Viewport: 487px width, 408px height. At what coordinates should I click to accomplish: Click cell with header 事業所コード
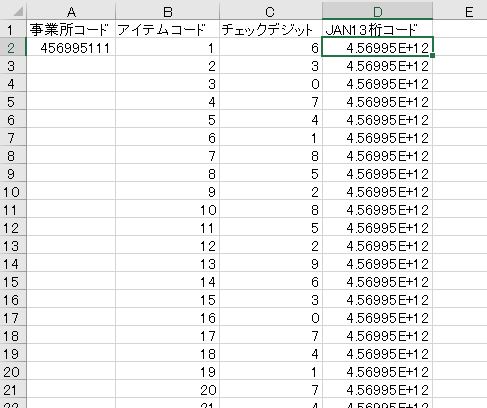(x=71, y=30)
